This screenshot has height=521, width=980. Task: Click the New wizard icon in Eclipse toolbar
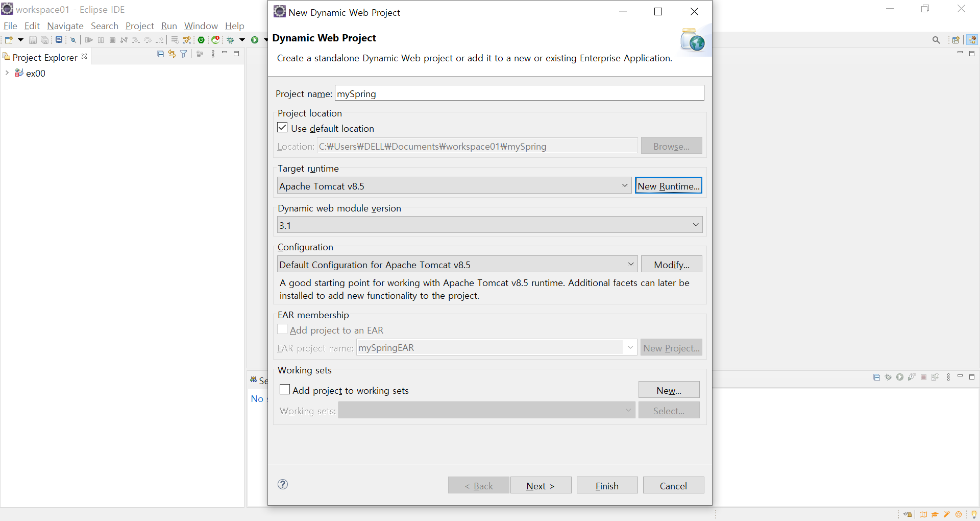coord(9,40)
